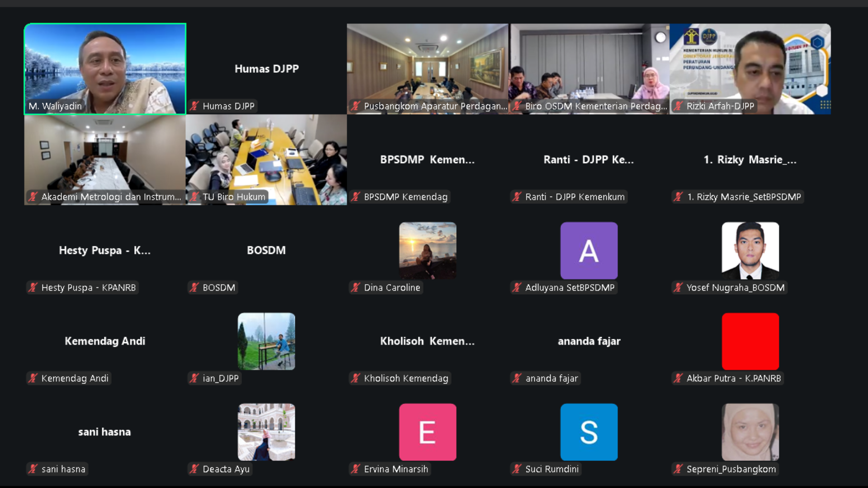
Task: Click muted mic icon for Yosef Nugraha_BOSDM
Action: (x=678, y=287)
